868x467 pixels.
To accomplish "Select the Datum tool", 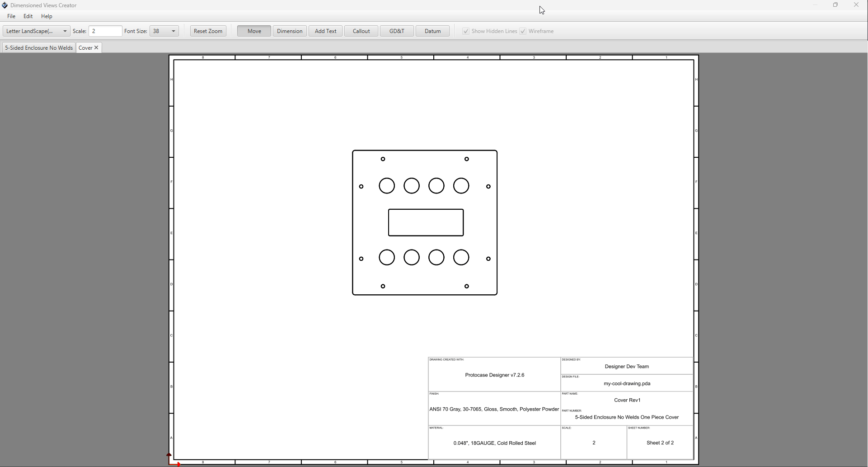I will coord(432,31).
